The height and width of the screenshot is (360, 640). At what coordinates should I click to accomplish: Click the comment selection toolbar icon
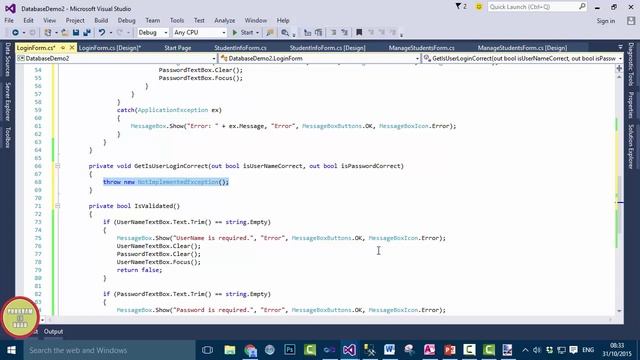333,33
